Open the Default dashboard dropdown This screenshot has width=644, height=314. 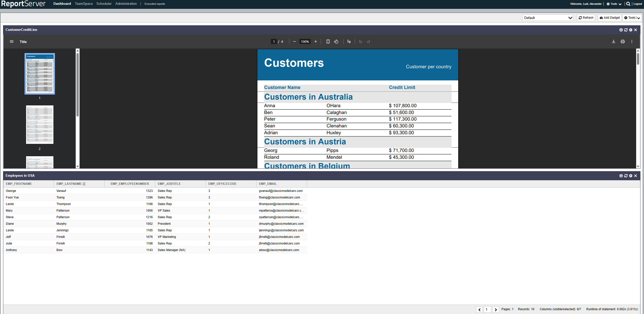(548, 18)
